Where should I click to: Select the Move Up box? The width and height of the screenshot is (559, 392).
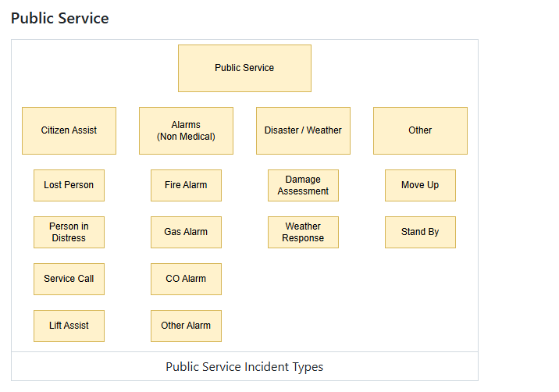click(x=420, y=185)
